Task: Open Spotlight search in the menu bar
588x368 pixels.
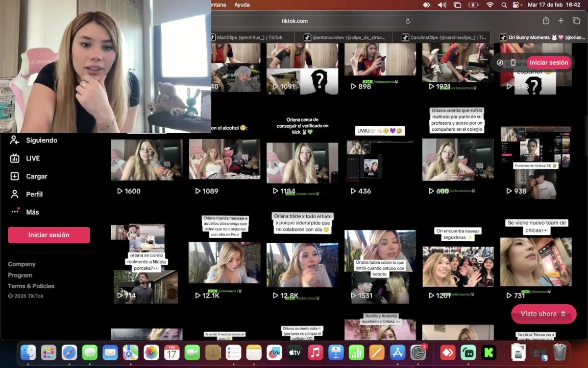Action: 504,5
